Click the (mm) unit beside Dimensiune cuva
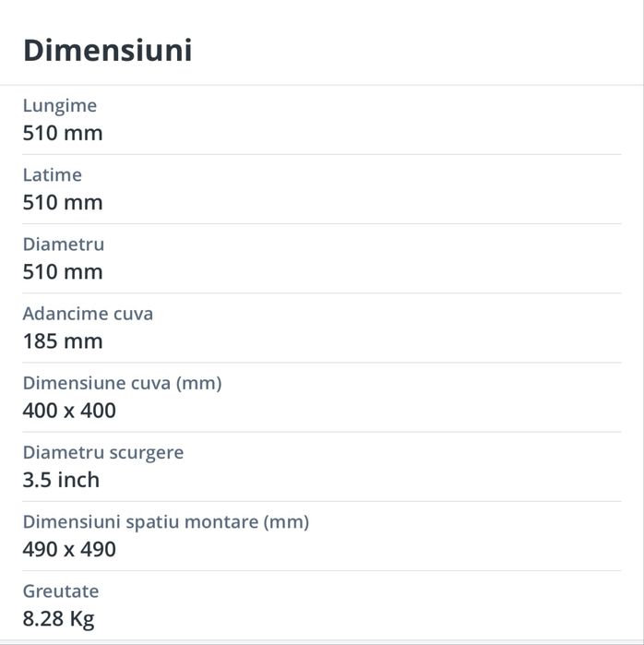The height and width of the screenshot is (645, 644). pos(198,383)
